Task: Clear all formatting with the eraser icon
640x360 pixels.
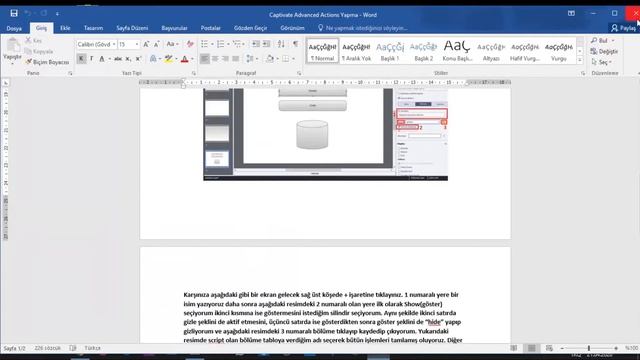Action: (x=190, y=44)
